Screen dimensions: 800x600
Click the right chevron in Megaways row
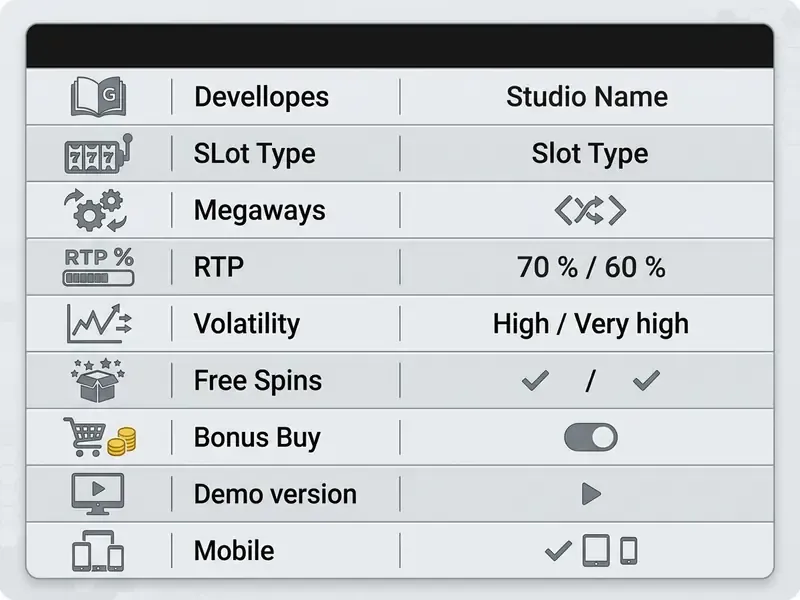click(618, 210)
